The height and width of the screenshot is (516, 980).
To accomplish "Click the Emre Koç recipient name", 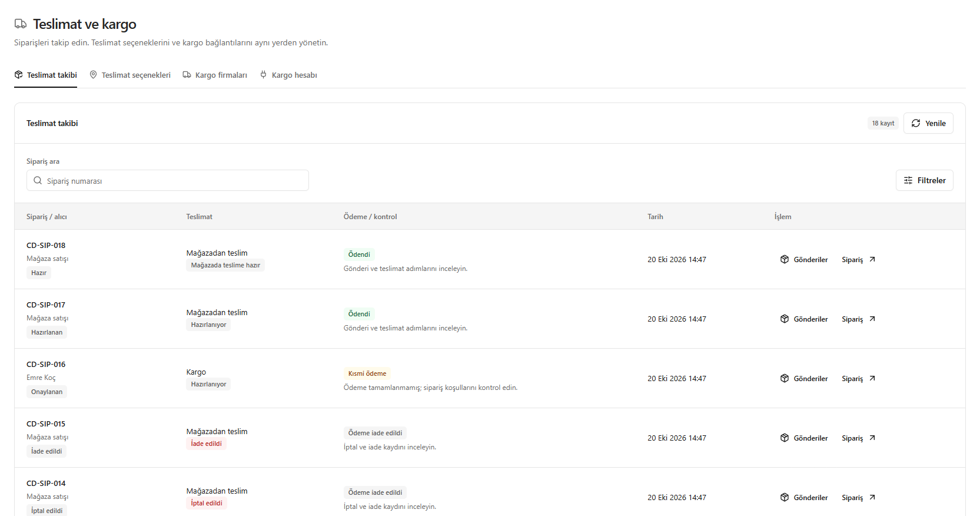I will coord(41,378).
